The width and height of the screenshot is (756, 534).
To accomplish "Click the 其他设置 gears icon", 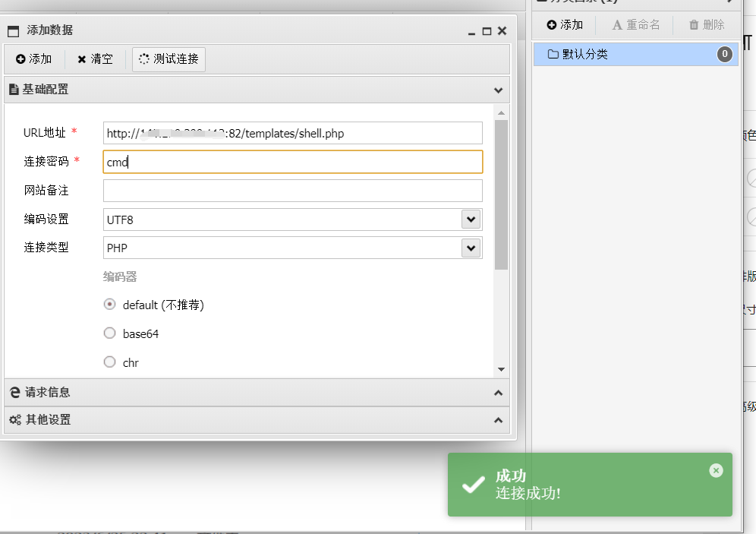I will point(15,420).
